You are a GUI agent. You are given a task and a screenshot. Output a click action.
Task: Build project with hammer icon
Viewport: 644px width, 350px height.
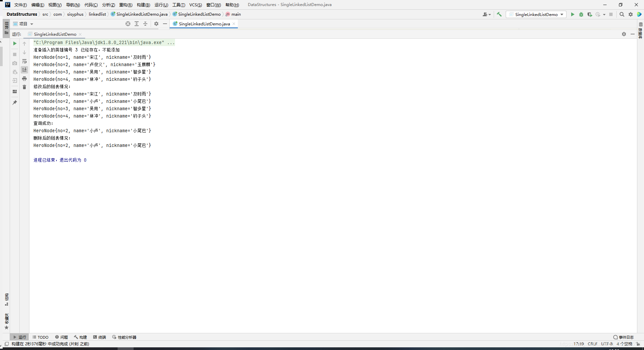tap(499, 14)
